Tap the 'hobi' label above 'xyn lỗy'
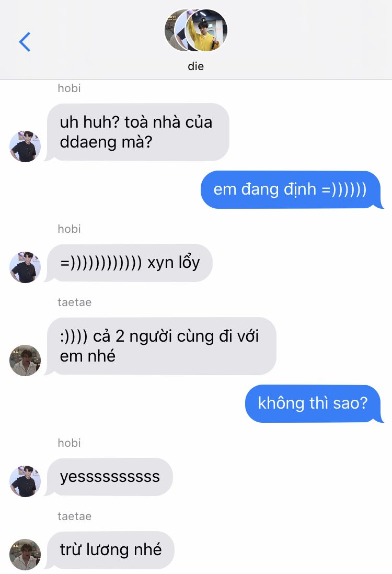The height and width of the screenshot is (574, 392). click(69, 229)
